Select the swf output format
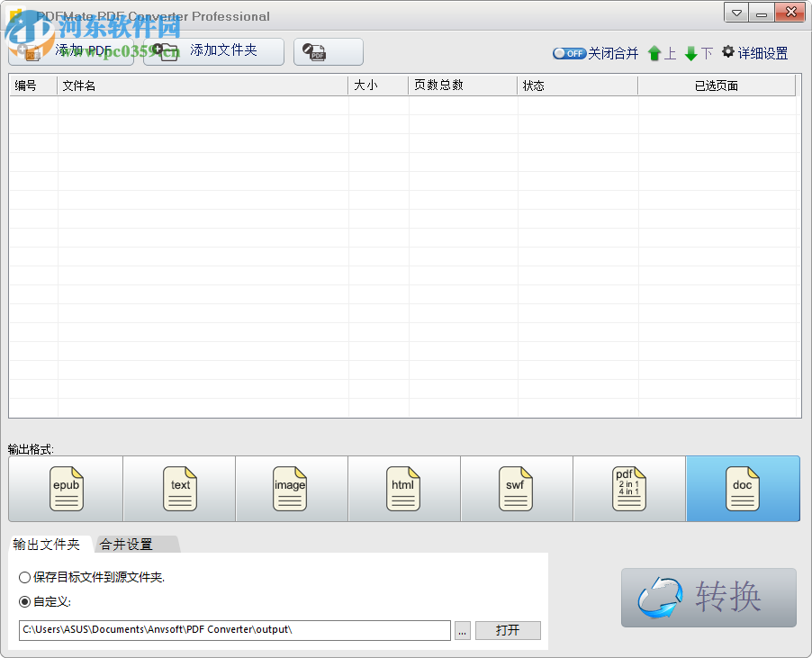This screenshot has width=812, height=658. pyautogui.click(x=516, y=489)
